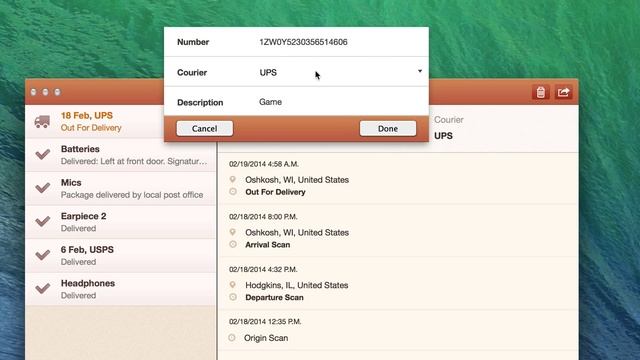640x360 pixels.
Task: Select the Batteries shipment row
Action: pyautogui.click(x=120, y=155)
